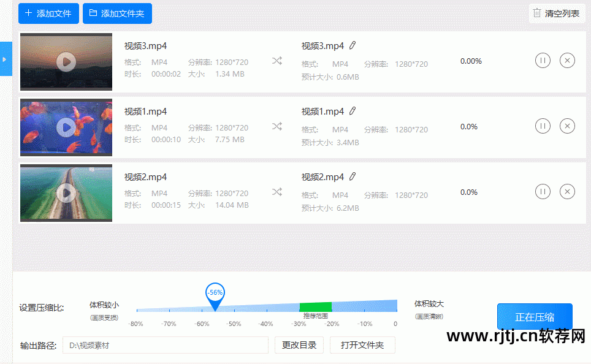Click pencil icon beside output 视频2.mp4
The width and height of the screenshot is (591, 364).
(x=353, y=176)
